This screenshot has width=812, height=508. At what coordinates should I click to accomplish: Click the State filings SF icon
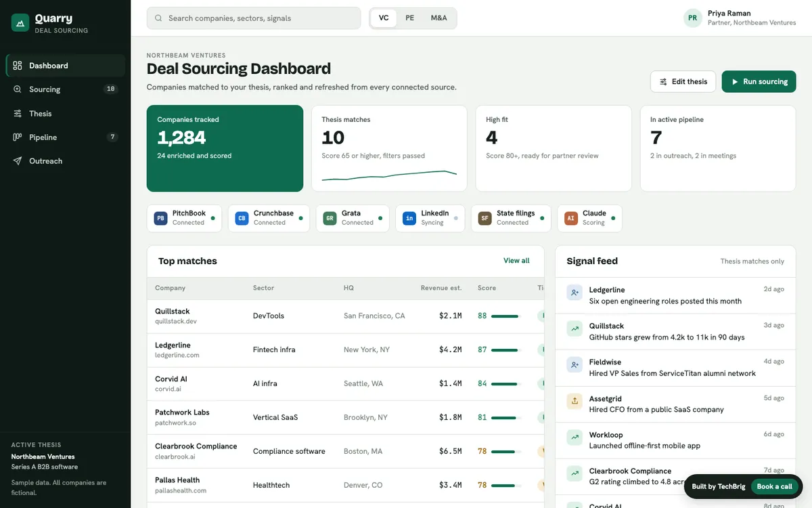[484, 218]
